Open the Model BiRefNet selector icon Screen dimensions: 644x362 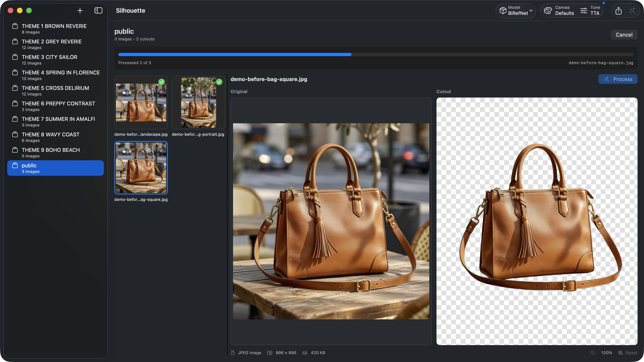tap(503, 10)
